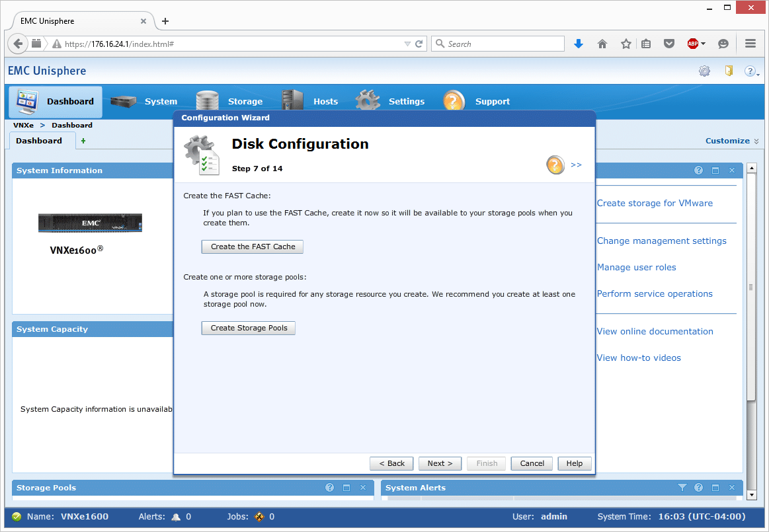The width and height of the screenshot is (769, 532).
Task: Filter the System Alerts panel
Action: [682, 488]
